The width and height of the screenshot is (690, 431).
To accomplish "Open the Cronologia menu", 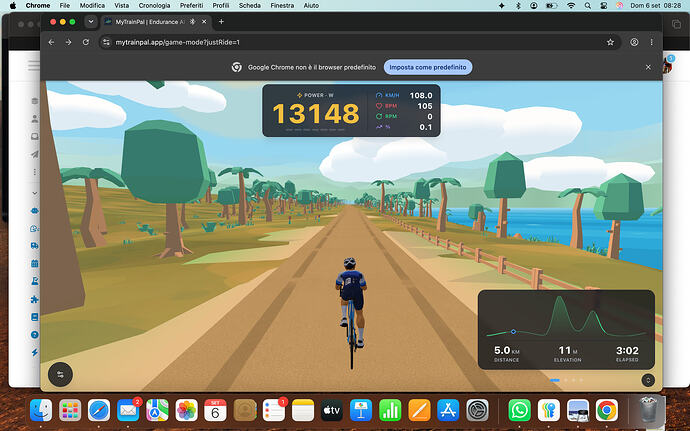I will (x=154, y=5).
